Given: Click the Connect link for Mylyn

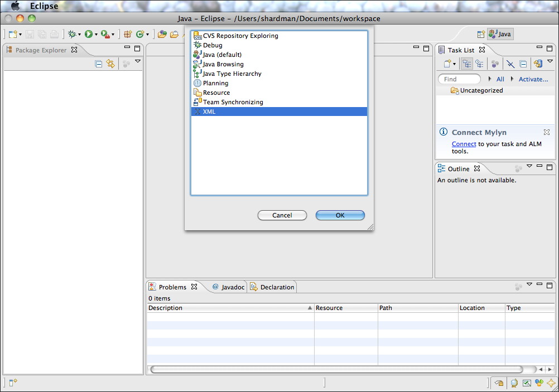Looking at the screenshot, I should pyautogui.click(x=464, y=144).
